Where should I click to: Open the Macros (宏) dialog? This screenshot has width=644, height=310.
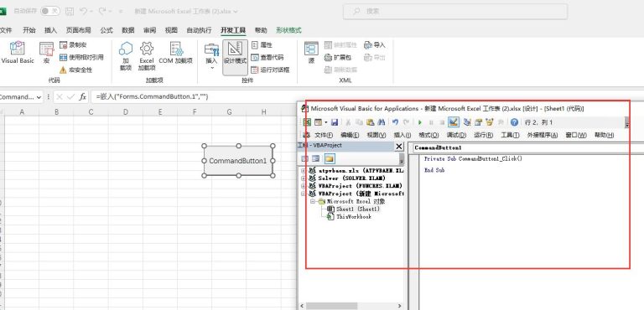click(x=46, y=53)
